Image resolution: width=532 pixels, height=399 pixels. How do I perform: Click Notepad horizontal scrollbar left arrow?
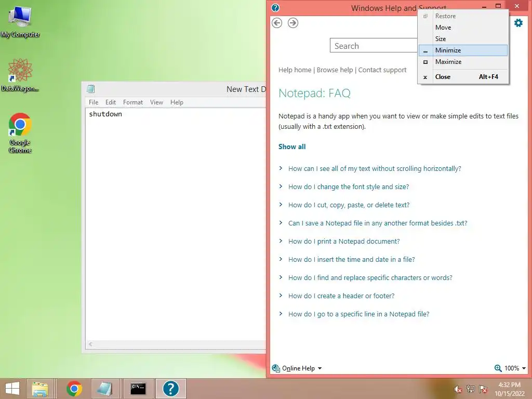pos(90,344)
